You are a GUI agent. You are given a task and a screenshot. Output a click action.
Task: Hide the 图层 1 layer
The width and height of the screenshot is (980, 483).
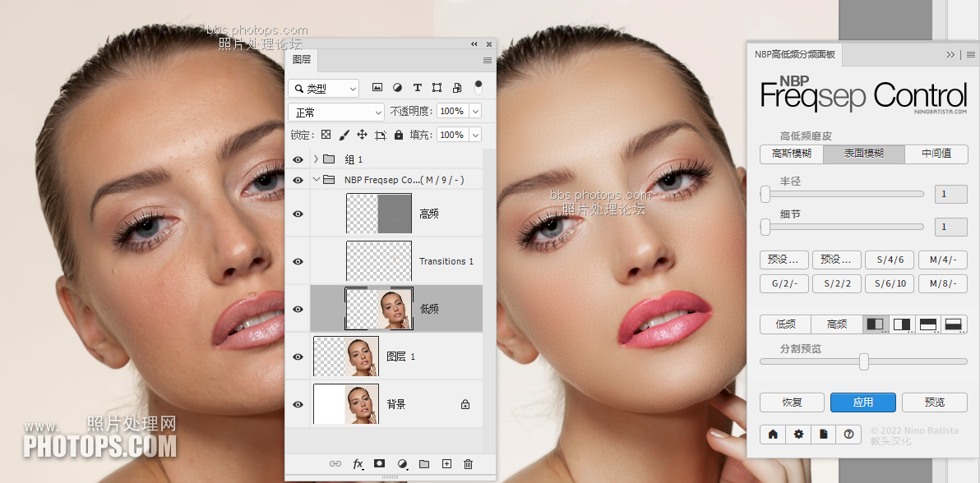298,356
